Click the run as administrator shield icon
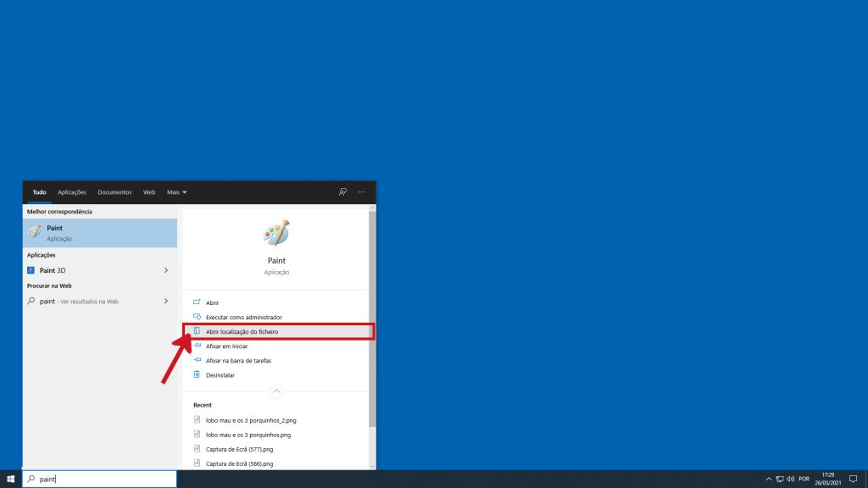This screenshot has height=488, width=868. [x=197, y=317]
